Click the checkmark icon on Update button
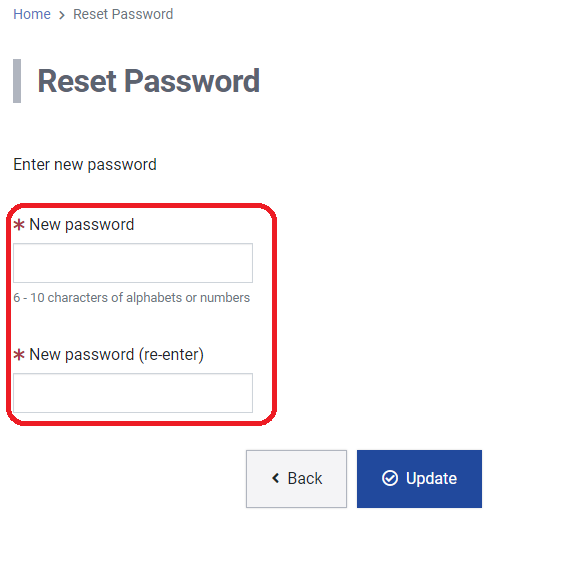 tap(390, 478)
